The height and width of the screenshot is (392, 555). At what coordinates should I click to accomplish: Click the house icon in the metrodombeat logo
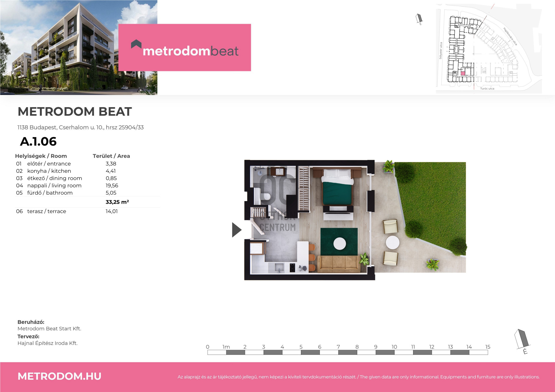pyautogui.click(x=136, y=44)
